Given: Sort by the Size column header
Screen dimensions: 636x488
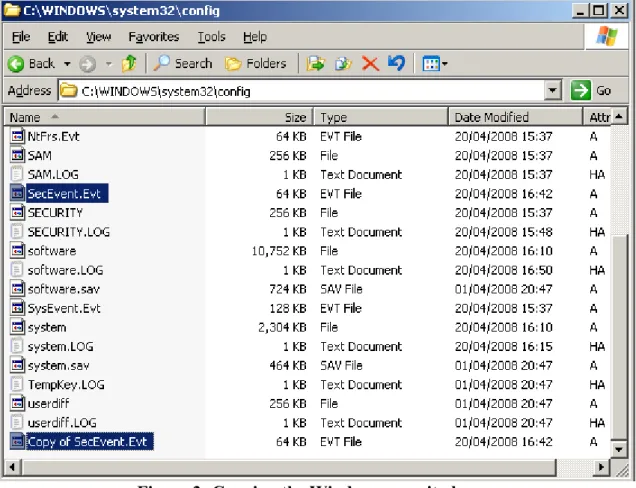Looking at the screenshot, I should pos(259,117).
